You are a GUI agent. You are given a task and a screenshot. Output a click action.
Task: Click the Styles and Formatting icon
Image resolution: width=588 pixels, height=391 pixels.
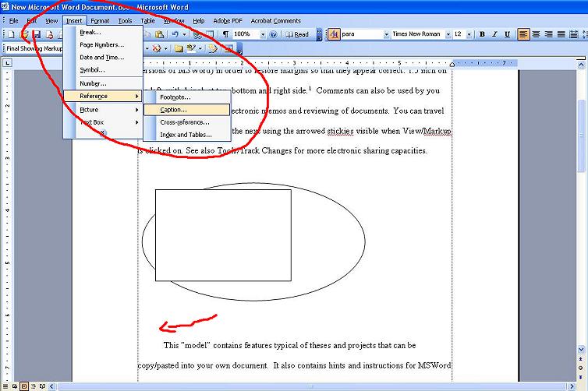coord(334,34)
